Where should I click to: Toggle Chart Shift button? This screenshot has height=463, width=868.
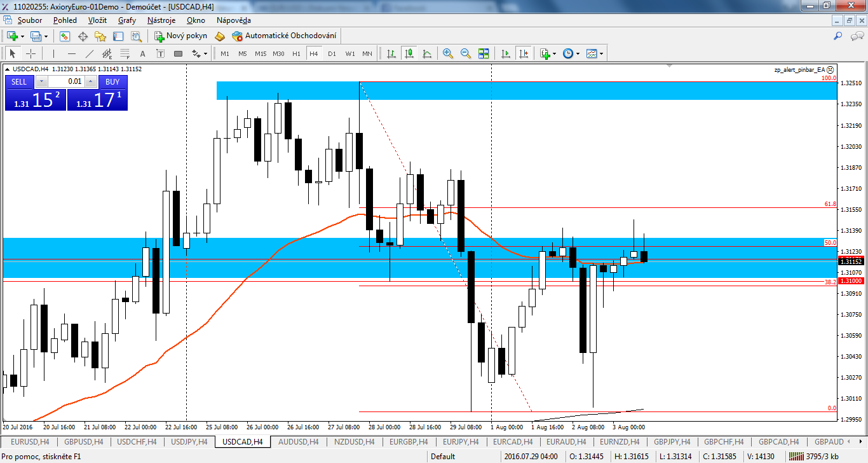point(524,53)
